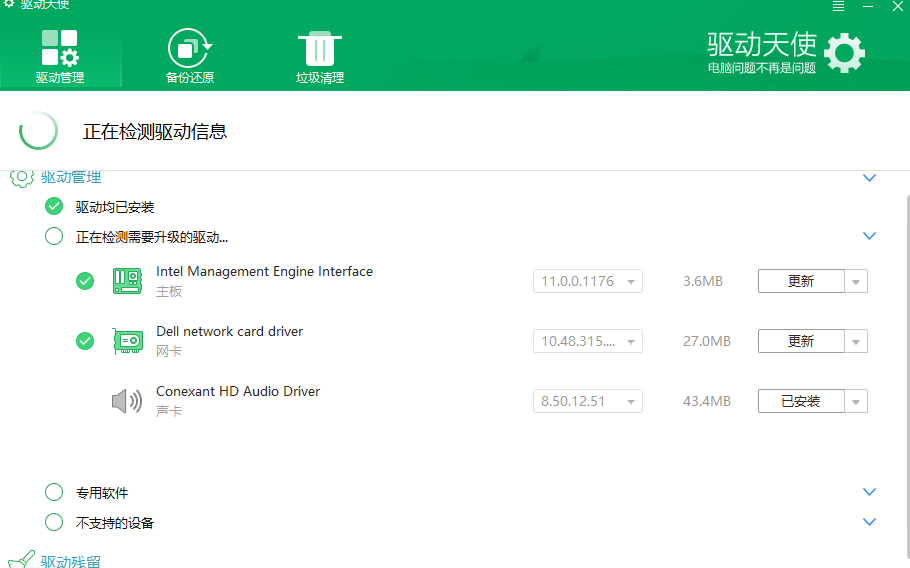The width and height of the screenshot is (910, 568).
Task: Open version dropdown 8.50.12.51
Action: pyautogui.click(x=587, y=401)
